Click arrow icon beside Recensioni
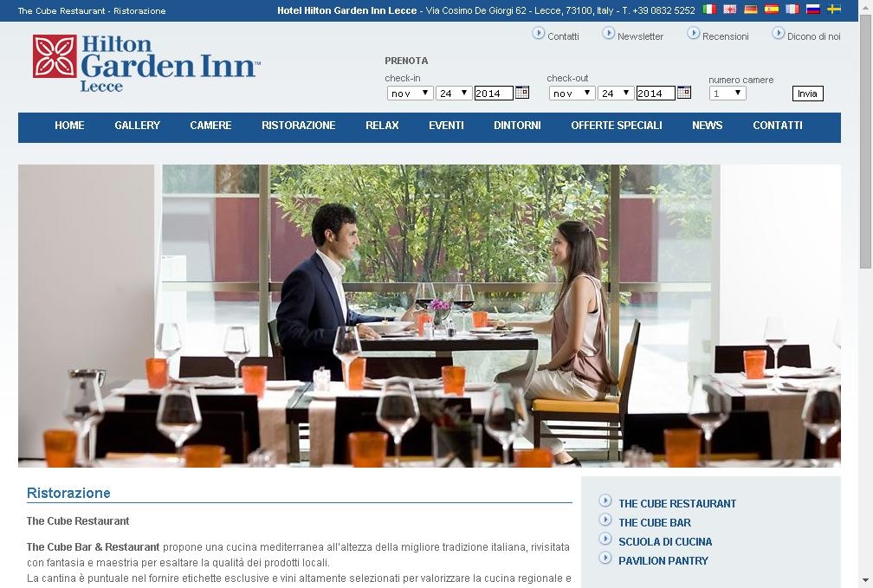Screen dimensions: 873x588 pos(693,34)
